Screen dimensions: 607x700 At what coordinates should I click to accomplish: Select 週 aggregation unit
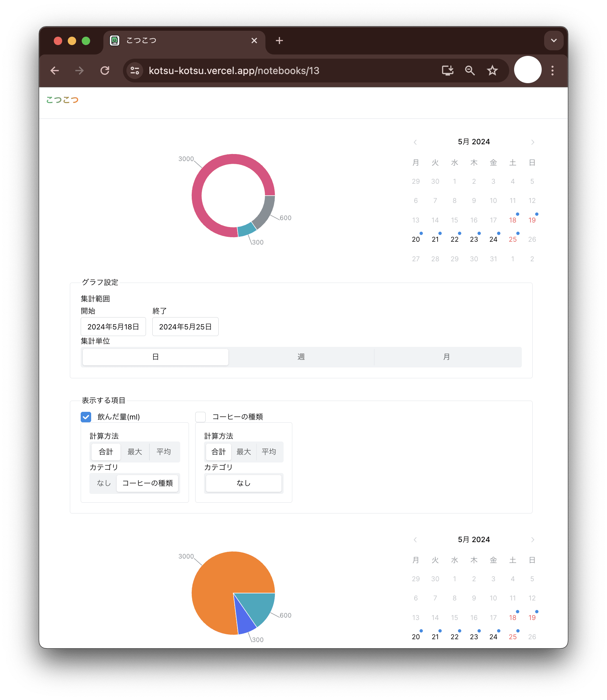[301, 357]
